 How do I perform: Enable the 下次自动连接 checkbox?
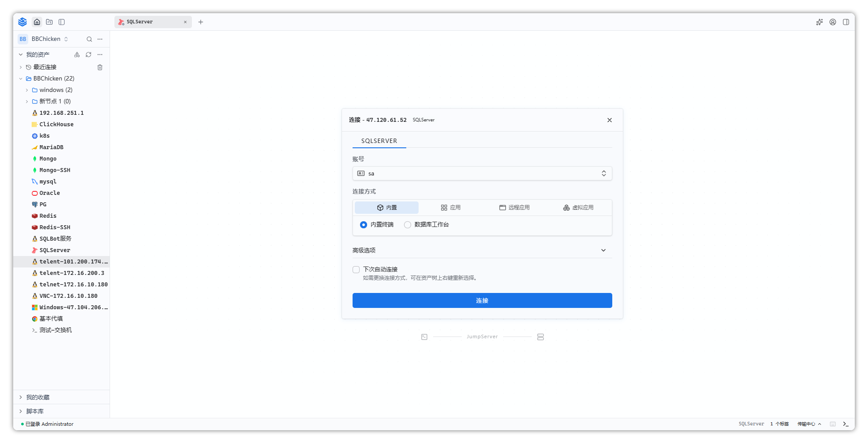(x=356, y=270)
